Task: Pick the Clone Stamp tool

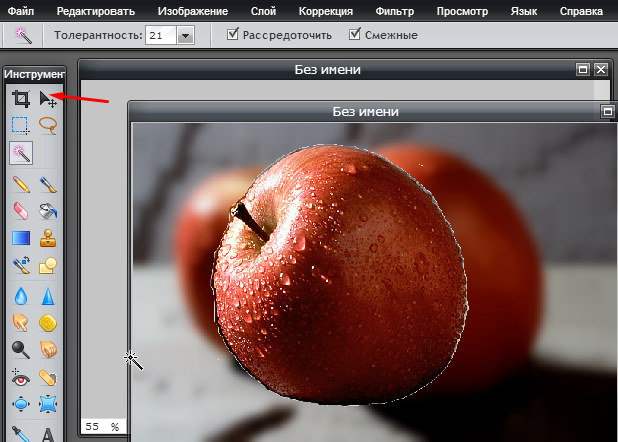Action: [47, 238]
